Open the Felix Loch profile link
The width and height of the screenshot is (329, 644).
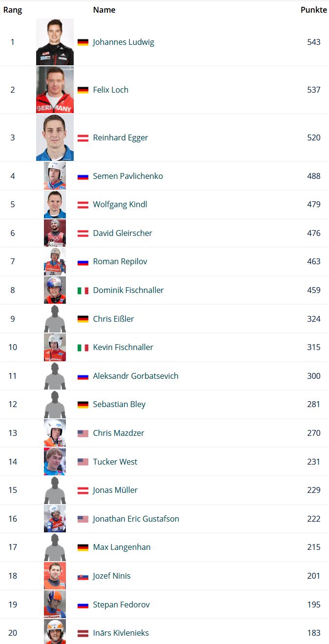[110, 90]
